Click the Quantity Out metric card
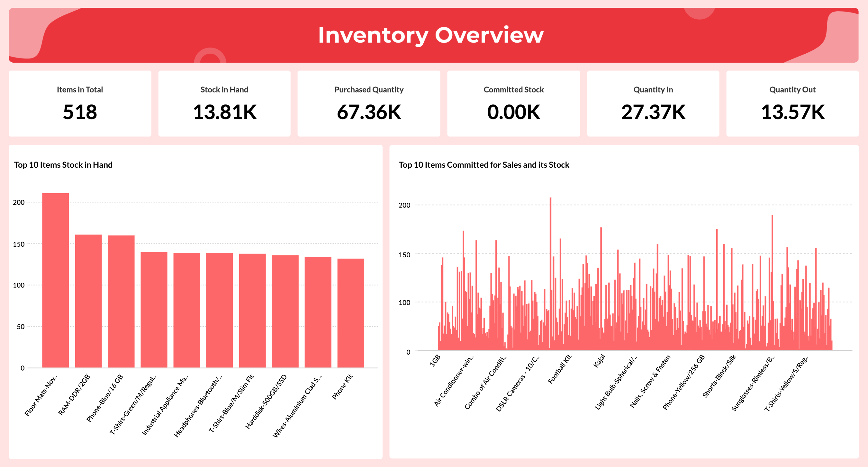Image resolution: width=868 pixels, height=467 pixels. (792, 103)
